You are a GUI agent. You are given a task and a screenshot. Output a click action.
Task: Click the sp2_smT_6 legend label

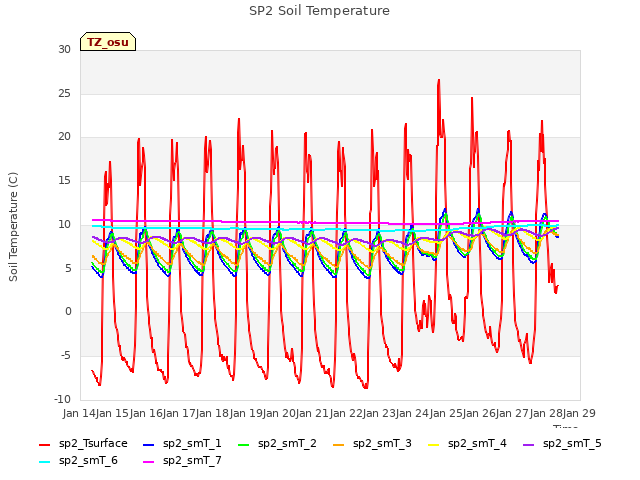[x=88, y=461]
